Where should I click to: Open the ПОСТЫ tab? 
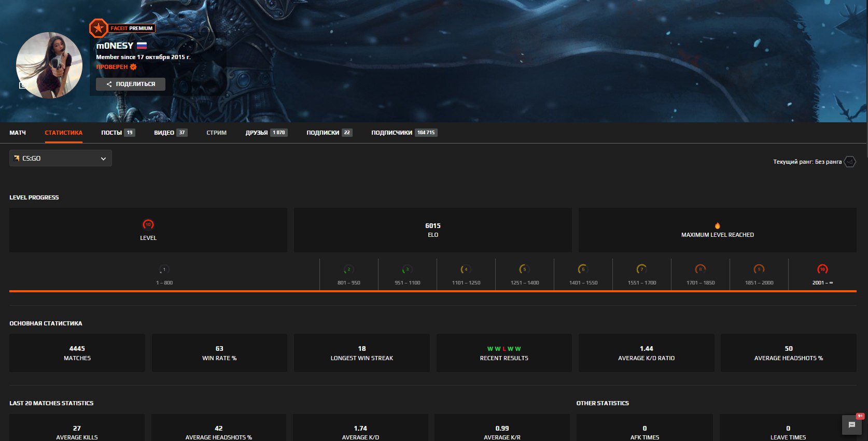click(111, 133)
